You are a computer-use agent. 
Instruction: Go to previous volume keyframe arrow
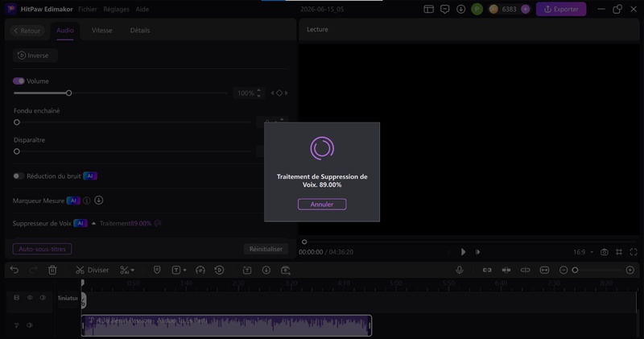(x=272, y=93)
